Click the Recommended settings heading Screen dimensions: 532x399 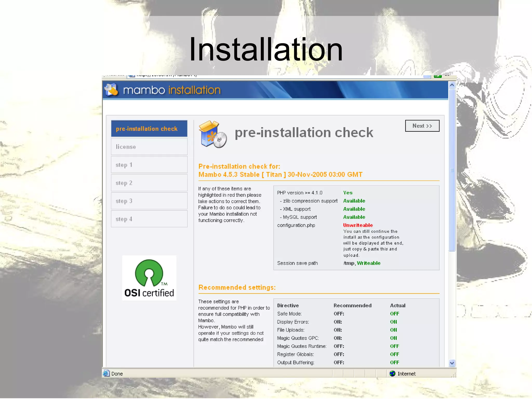(237, 287)
